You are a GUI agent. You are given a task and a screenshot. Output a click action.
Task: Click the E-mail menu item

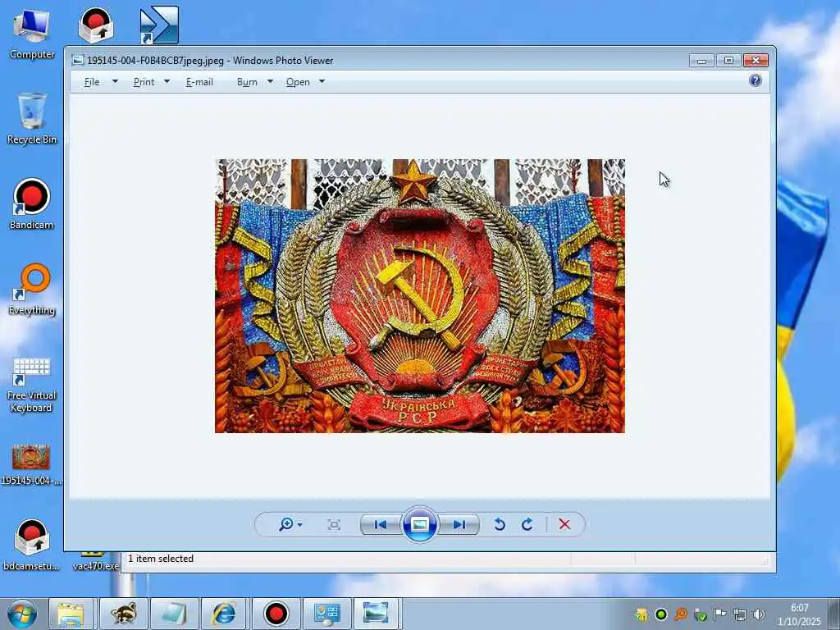coord(199,82)
